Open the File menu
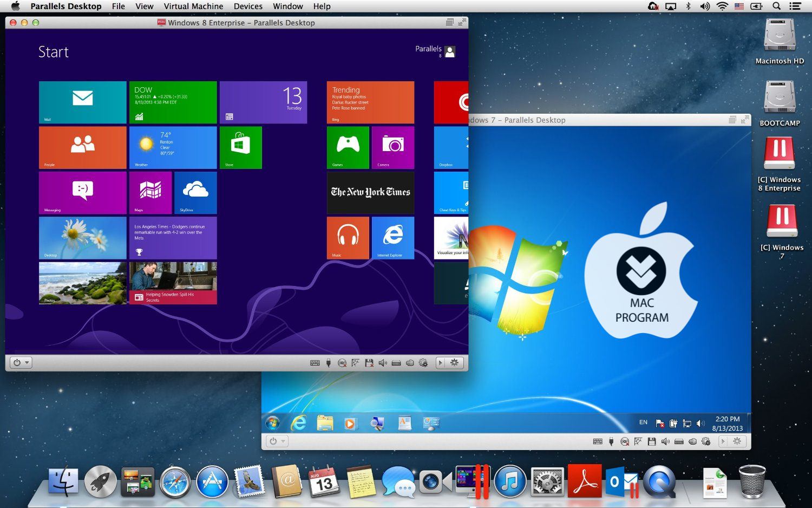 pyautogui.click(x=119, y=6)
